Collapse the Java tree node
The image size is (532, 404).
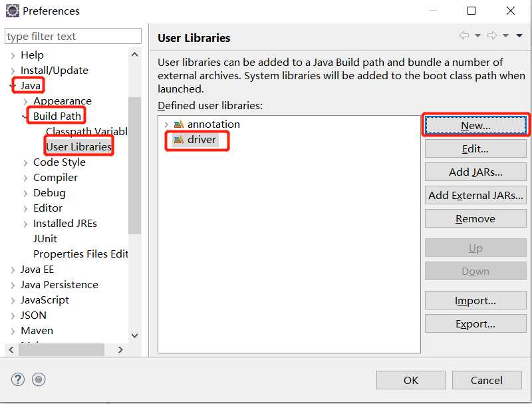pos(13,86)
